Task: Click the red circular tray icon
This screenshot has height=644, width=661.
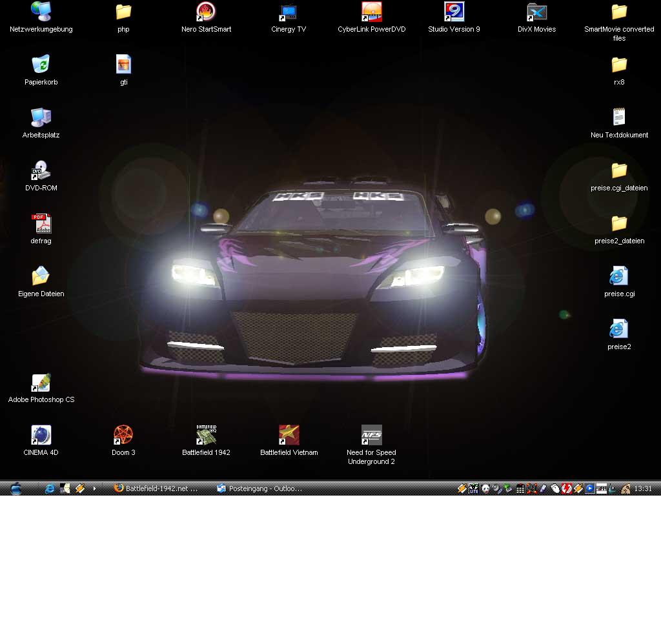Action: click(567, 488)
